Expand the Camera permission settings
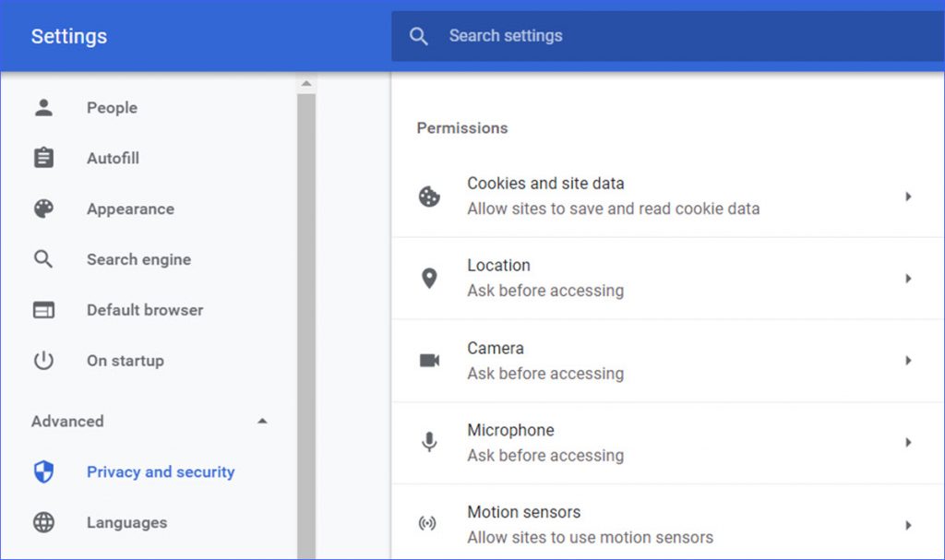Image resolution: width=945 pixels, height=560 pixels. 908,361
